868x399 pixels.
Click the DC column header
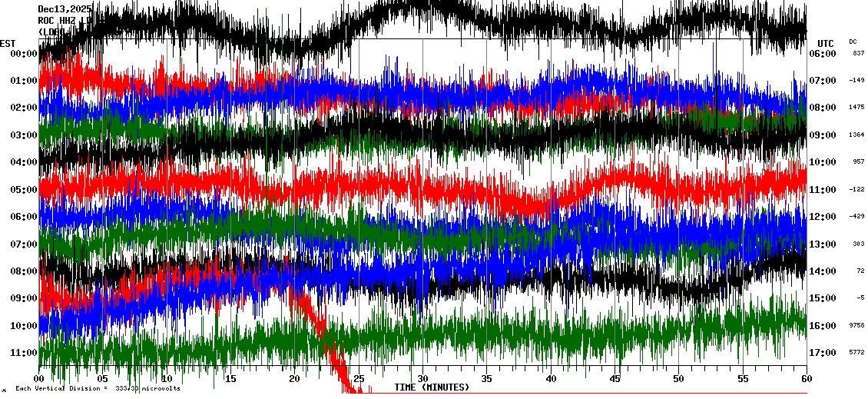[853, 42]
